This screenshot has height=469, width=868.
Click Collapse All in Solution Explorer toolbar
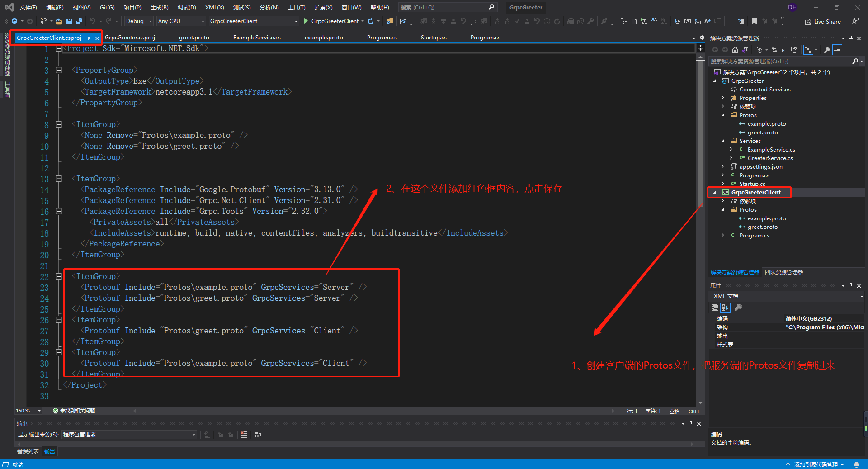pyautogui.click(x=784, y=50)
